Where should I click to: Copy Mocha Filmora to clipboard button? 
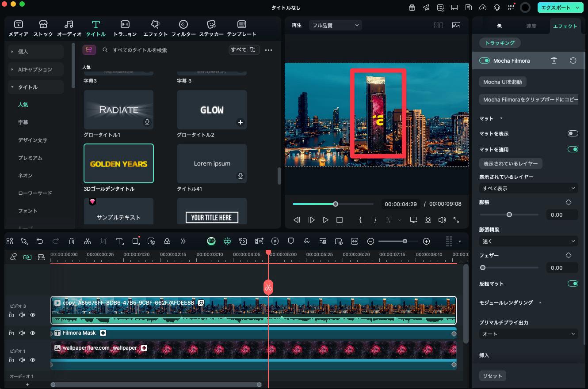[x=529, y=99]
